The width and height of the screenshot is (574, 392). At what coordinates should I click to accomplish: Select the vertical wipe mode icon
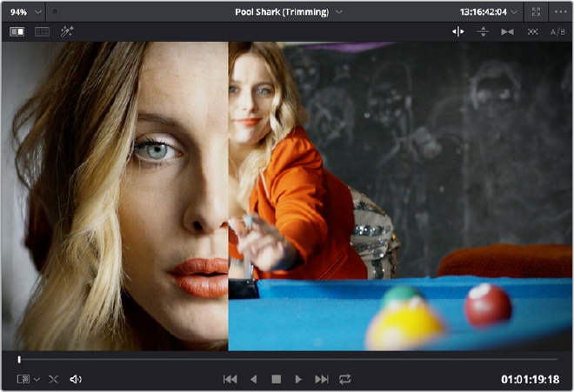[484, 32]
